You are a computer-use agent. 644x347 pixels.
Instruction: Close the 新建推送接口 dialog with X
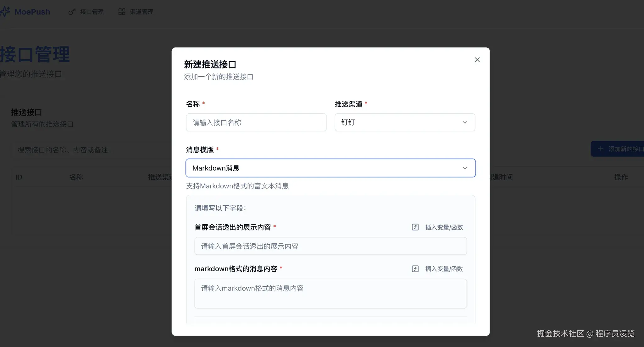point(477,60)
